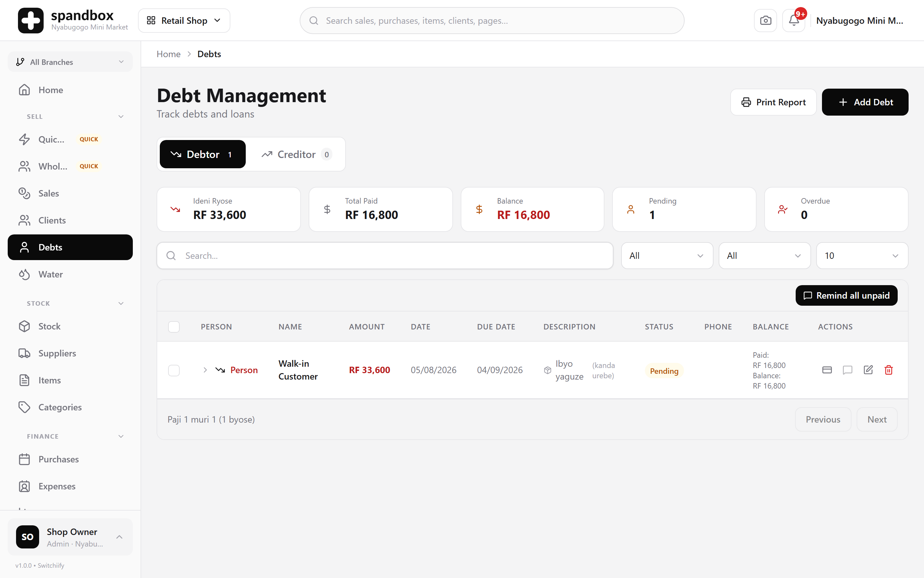Image resolution: width=924 pixels, height=578 pixels.
Task: Open the second All filter dropdown
Action: pos(765,256)
